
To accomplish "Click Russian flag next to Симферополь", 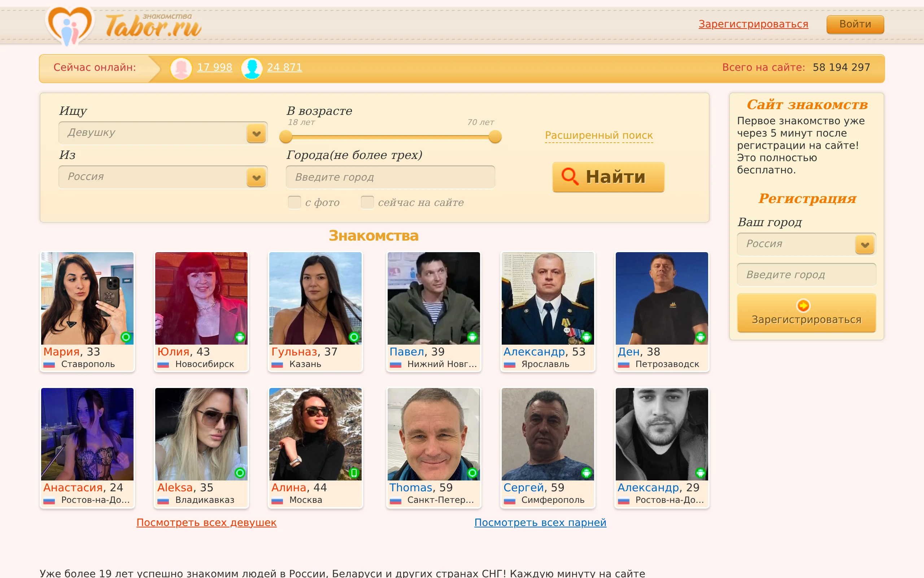I will click(510, 500).
